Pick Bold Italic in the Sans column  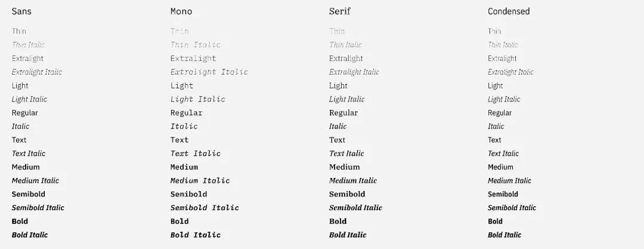click(x=30, y=235)
